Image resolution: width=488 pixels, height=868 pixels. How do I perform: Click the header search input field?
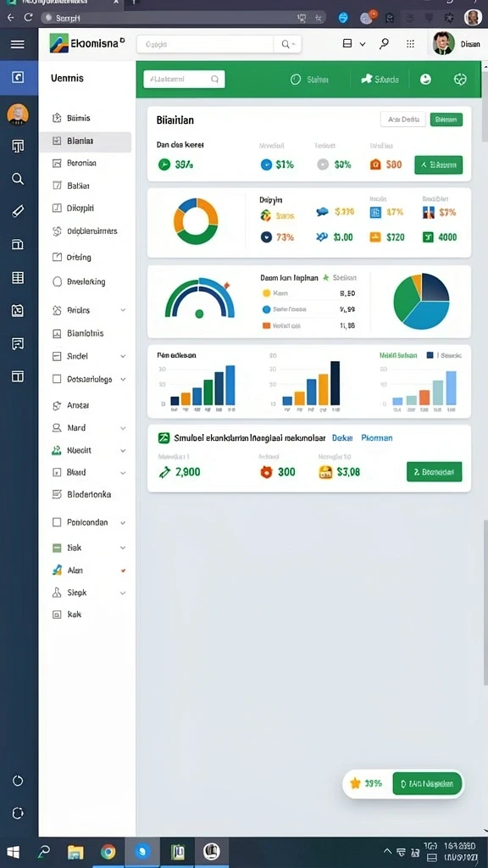[x=205, y=44]
